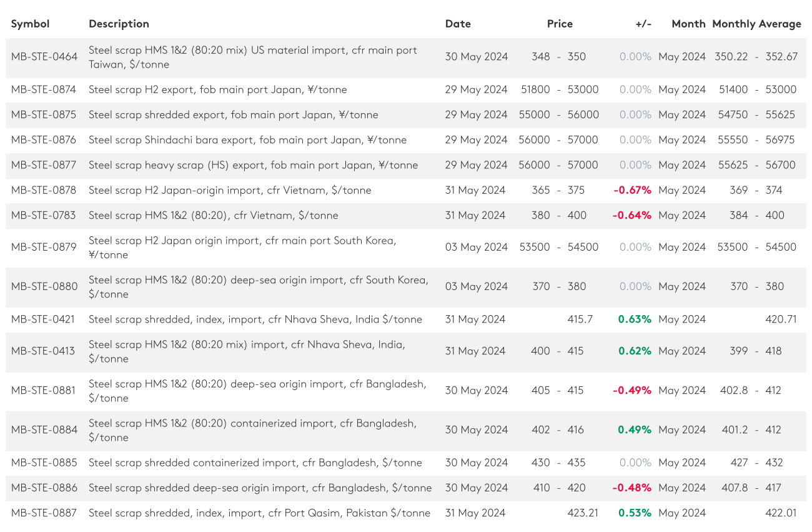Image resolution: width=812 pixels, height=532 pixels.
Task: Click the Description column header
Action: 119,24
